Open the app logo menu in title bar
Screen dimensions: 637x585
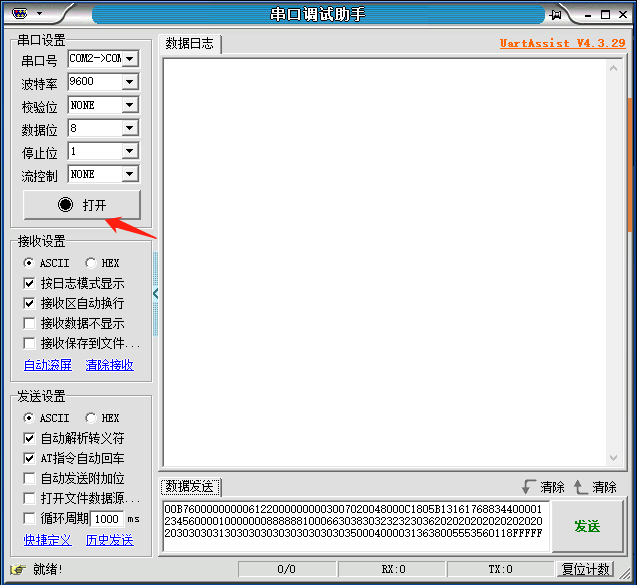(x=20, y=14)
